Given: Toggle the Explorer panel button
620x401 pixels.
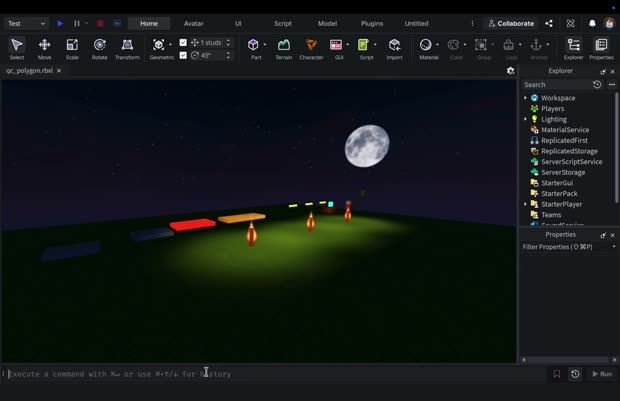Looking at the screenshot, I should pos(573,49).
